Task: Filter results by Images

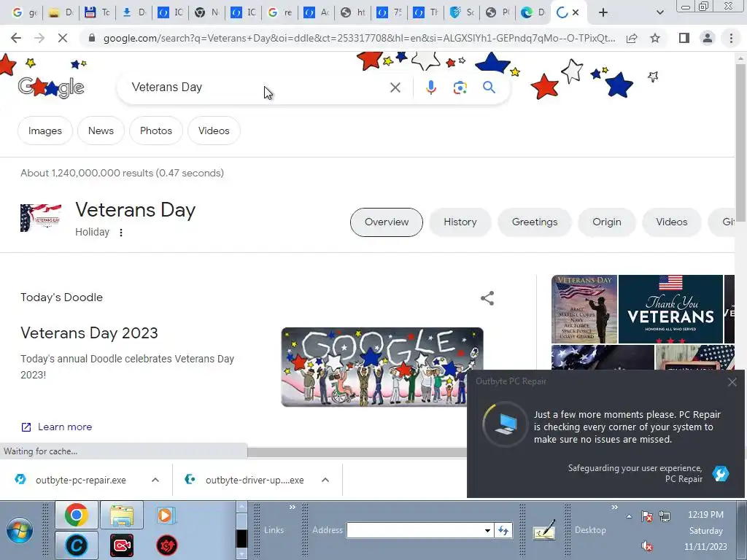Action: (44, 131)
